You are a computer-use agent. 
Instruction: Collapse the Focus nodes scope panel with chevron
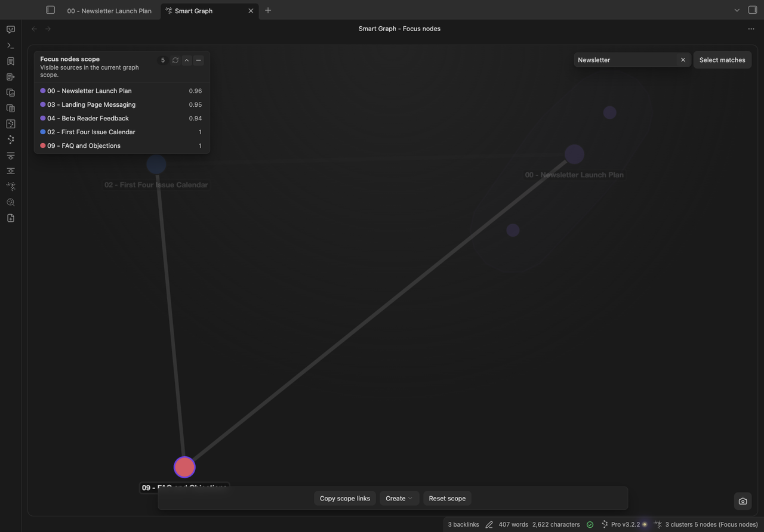[187, 60]
